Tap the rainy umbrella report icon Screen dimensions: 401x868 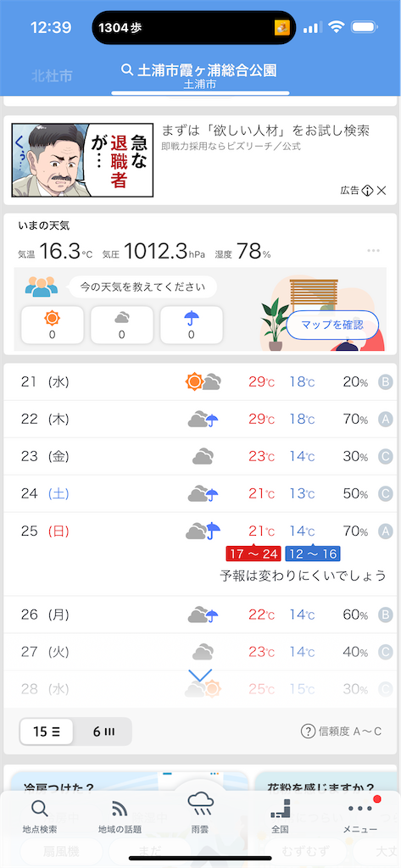point(192,325)
